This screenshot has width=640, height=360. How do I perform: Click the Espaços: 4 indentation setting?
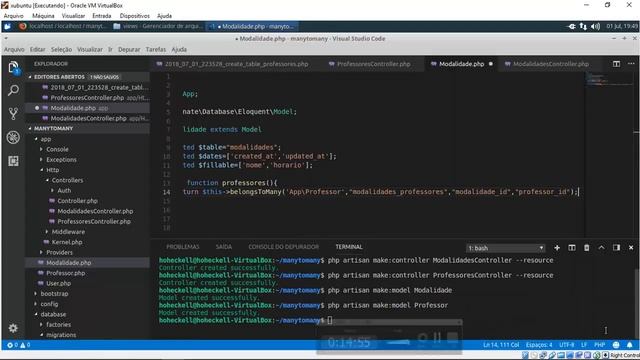[539, 345]
